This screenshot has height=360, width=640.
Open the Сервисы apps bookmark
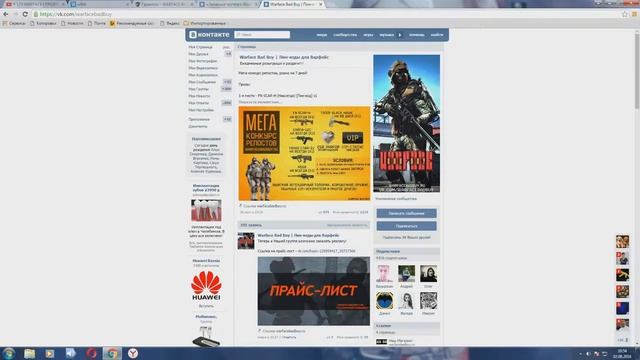pos(14,23)
